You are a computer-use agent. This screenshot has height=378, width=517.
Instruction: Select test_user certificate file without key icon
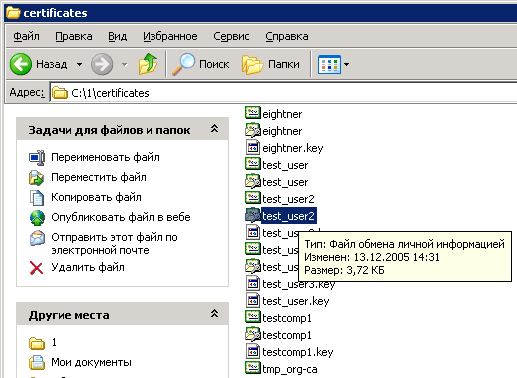pyautogui.click(x=276, y=165)
